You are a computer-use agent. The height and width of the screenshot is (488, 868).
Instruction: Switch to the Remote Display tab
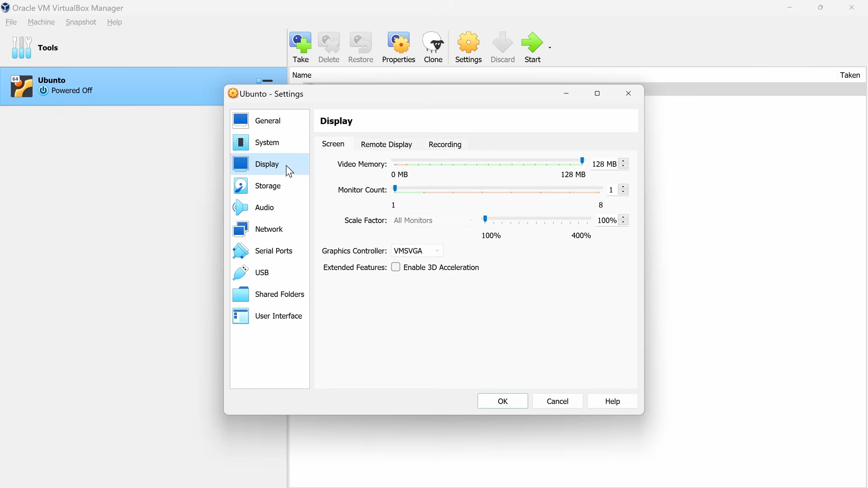tap(387, 144)
